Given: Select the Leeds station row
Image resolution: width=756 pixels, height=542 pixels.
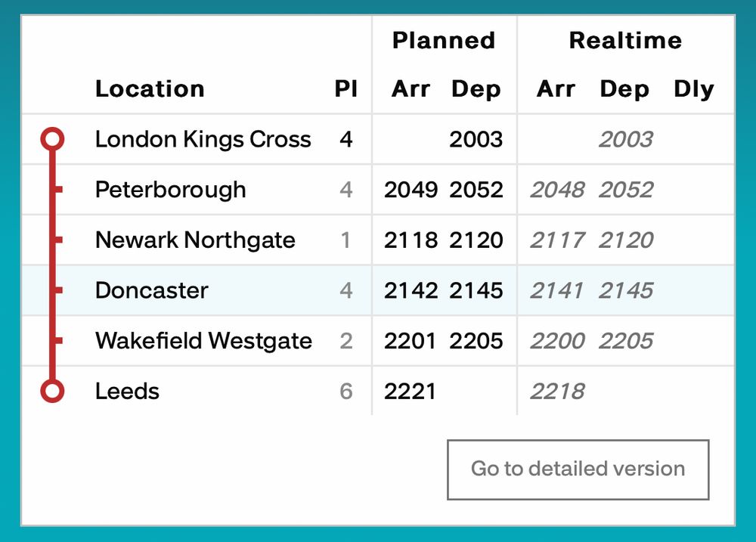Looking at the screenshot, I should click(x=126, y=391).
